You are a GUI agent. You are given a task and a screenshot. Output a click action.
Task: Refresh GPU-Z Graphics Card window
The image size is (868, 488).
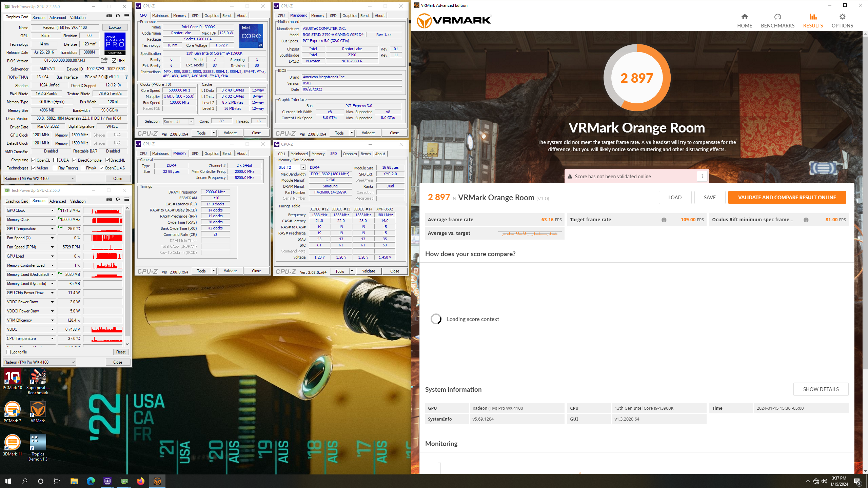(118, 16)
